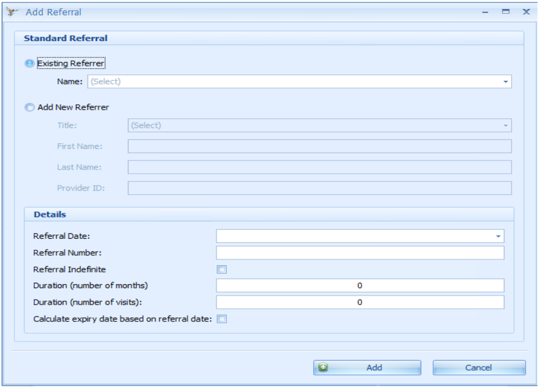Open the Referral Date picker arrow
The height and width of the screenshot is (392, 540).
pos(498,236)
